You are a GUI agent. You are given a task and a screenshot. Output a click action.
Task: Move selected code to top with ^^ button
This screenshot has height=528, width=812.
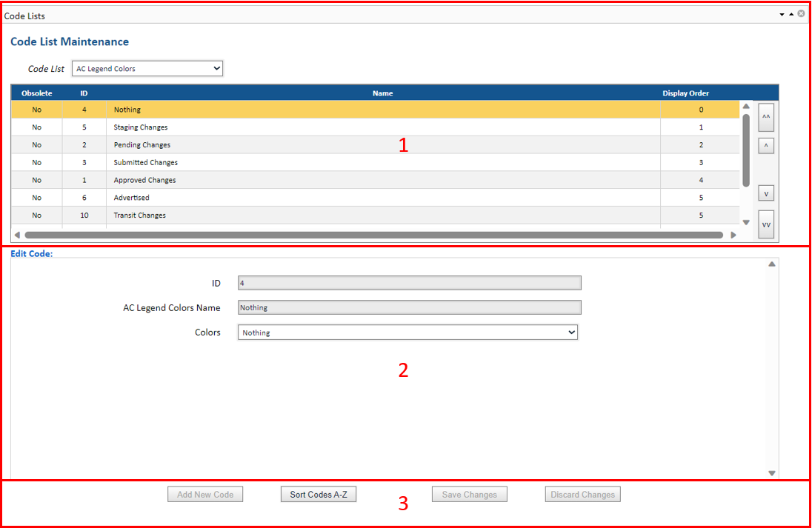point(766,117)
